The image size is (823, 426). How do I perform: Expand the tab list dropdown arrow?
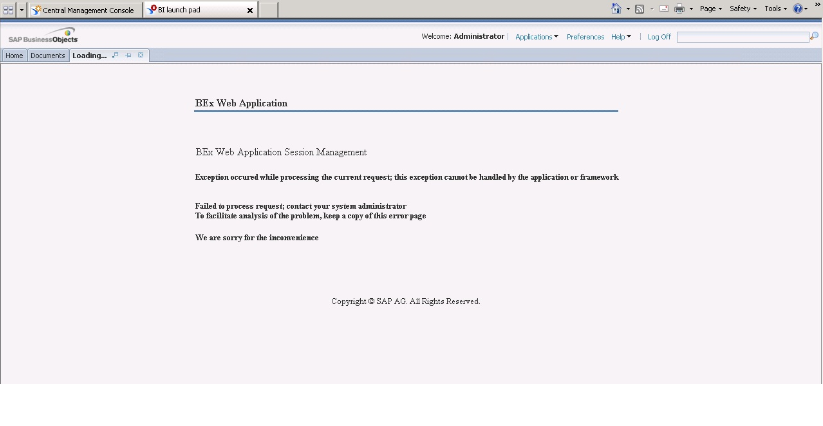tap(22, 9)
